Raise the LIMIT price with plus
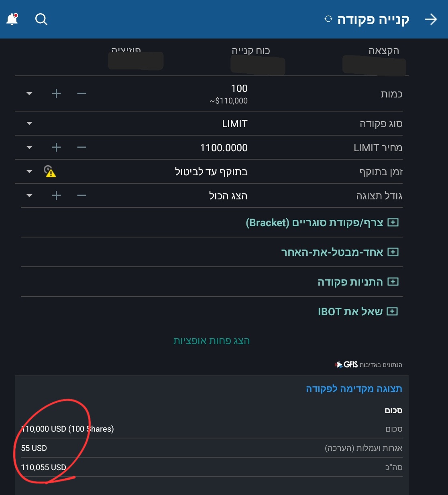 56,148
